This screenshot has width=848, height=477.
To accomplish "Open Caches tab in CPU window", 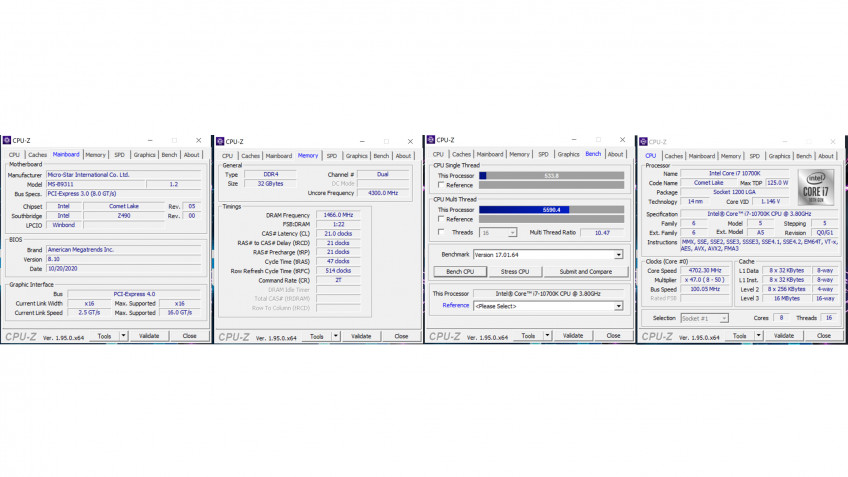I will tap(673, 156).
